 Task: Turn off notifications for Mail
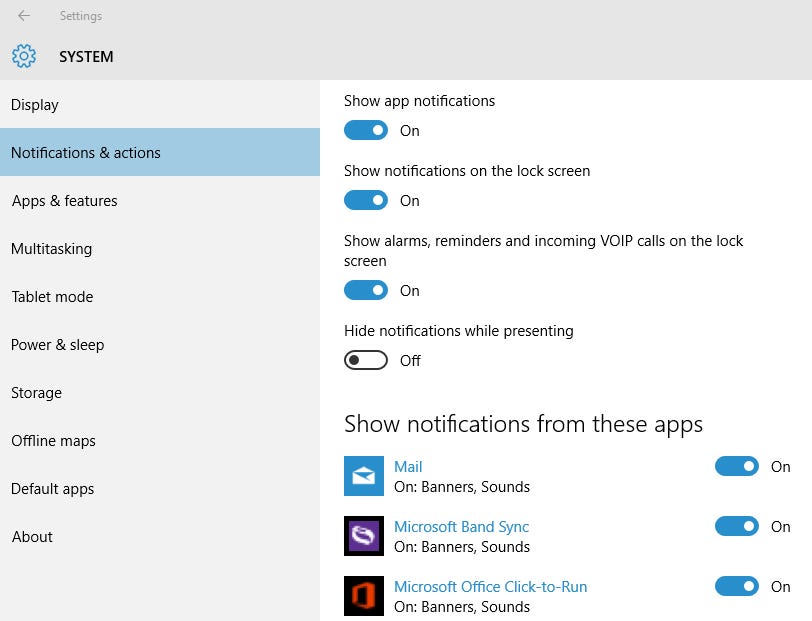click(737, 466)
